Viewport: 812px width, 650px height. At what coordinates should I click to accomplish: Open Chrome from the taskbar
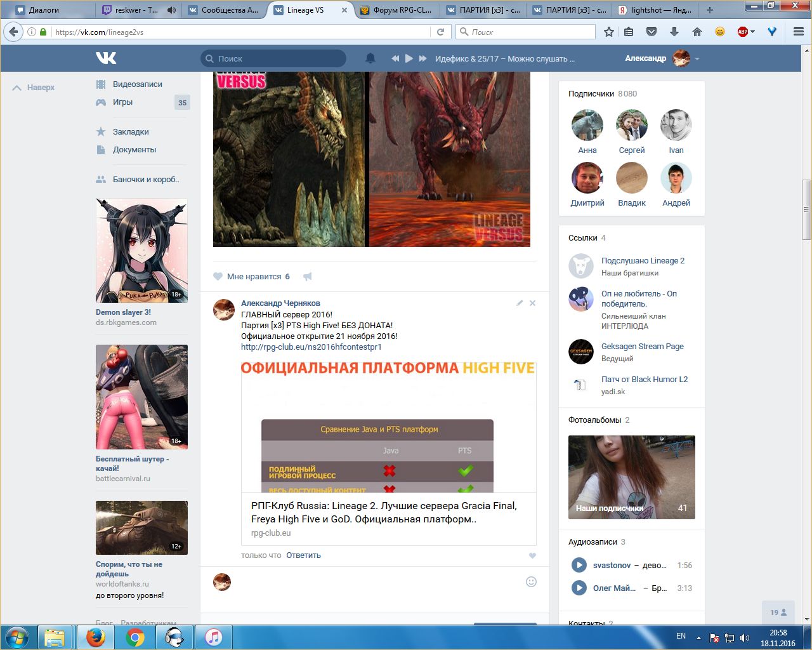[134, 637]
